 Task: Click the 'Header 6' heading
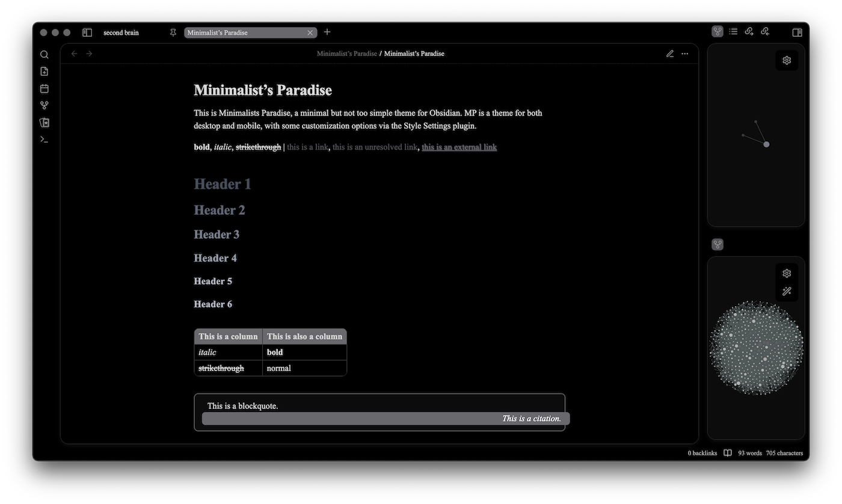click(x=213, y=304)
